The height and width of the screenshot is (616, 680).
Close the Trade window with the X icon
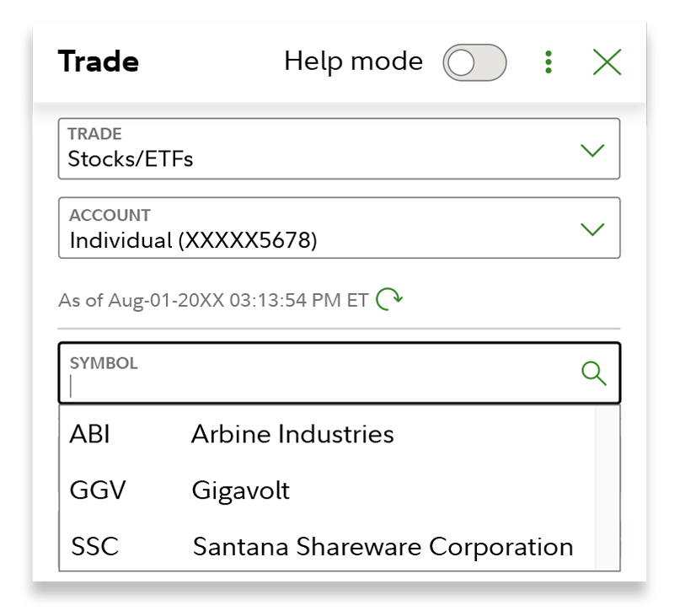click(606, 62)
